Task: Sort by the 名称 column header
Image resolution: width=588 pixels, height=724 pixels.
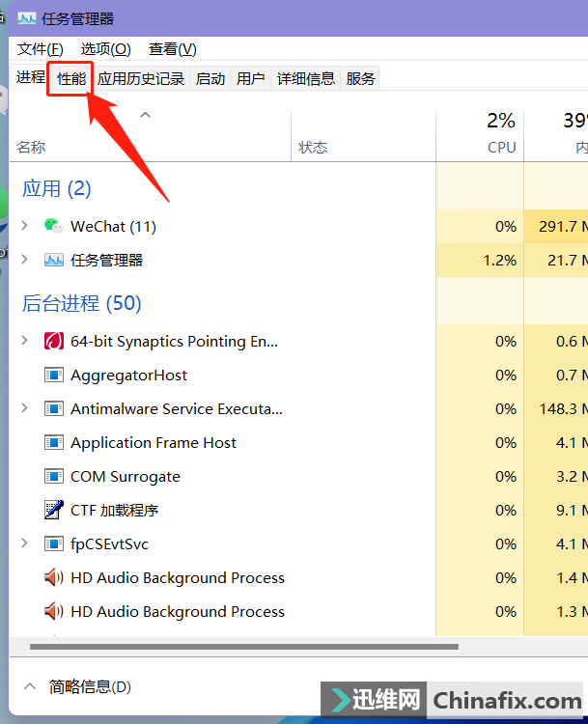Action: point(31,147)
